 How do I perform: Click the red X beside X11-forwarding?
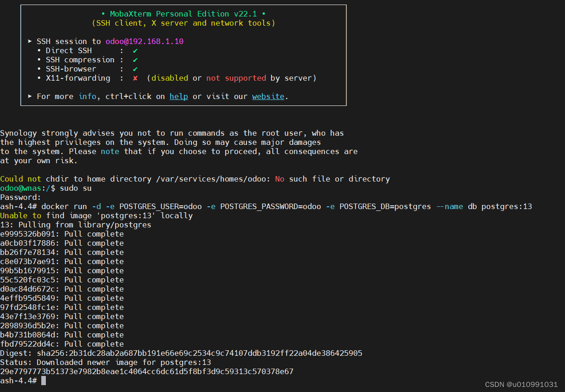(x=135, y=78)
